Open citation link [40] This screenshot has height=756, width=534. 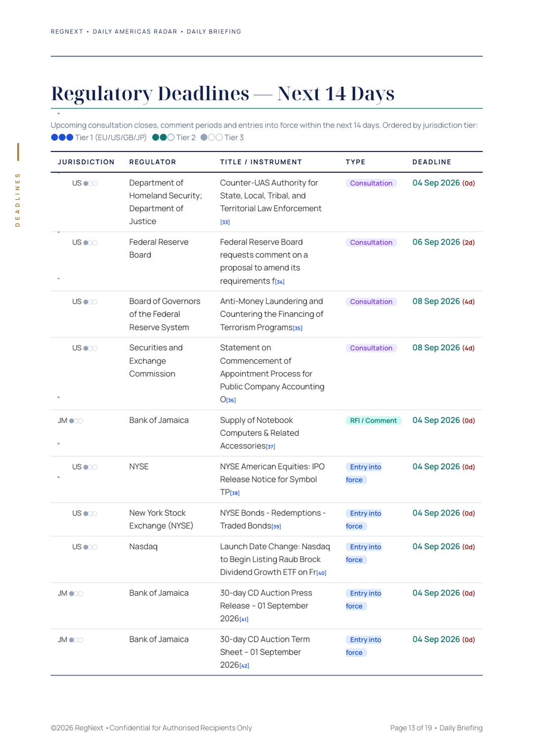321,573
